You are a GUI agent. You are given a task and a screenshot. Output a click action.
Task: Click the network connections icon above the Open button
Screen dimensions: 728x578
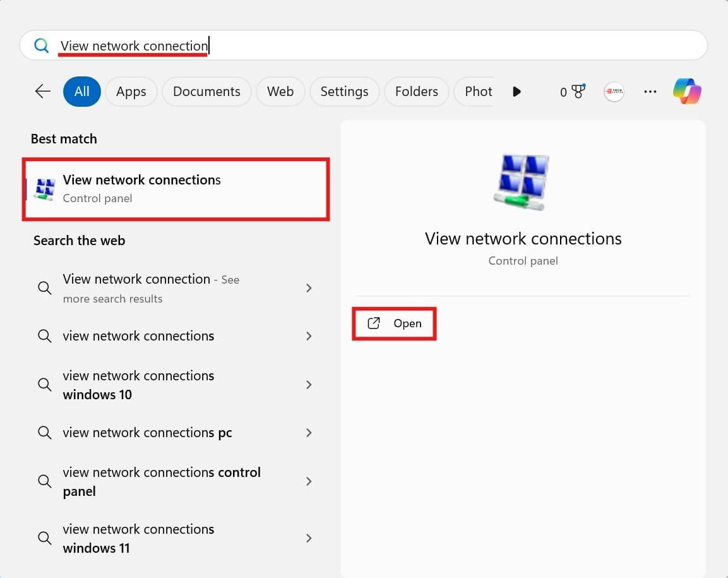[522, 181]
